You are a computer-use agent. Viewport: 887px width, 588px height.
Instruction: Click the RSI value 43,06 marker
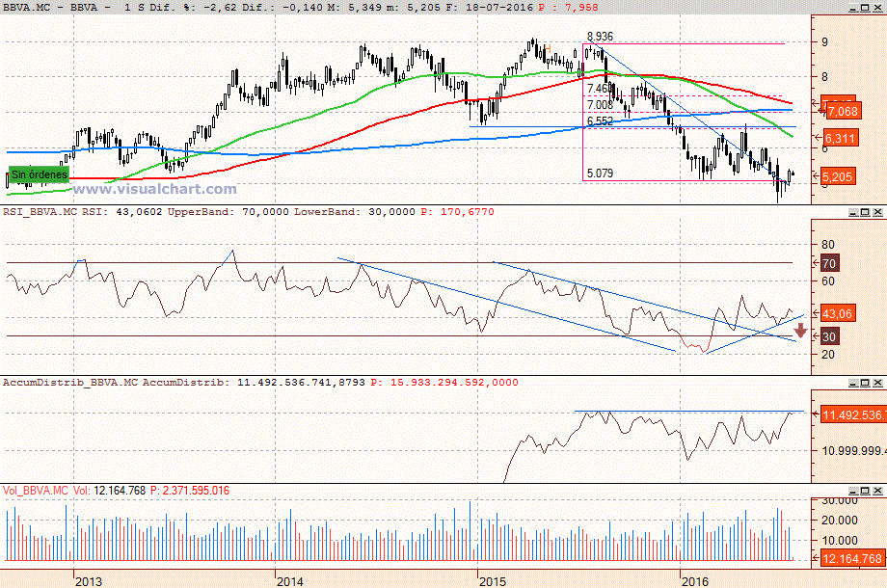[x=837, y=314]
